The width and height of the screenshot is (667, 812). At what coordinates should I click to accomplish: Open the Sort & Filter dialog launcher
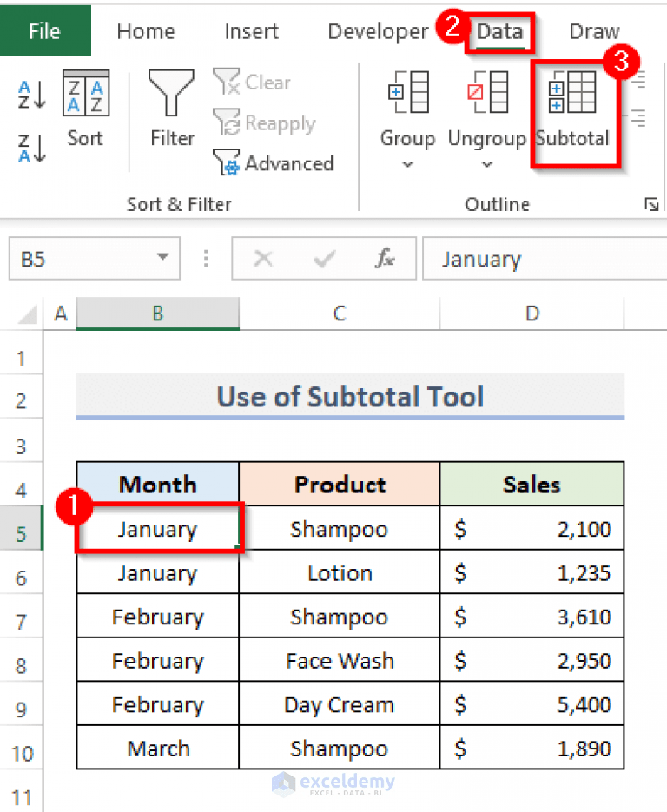(651, 203)
